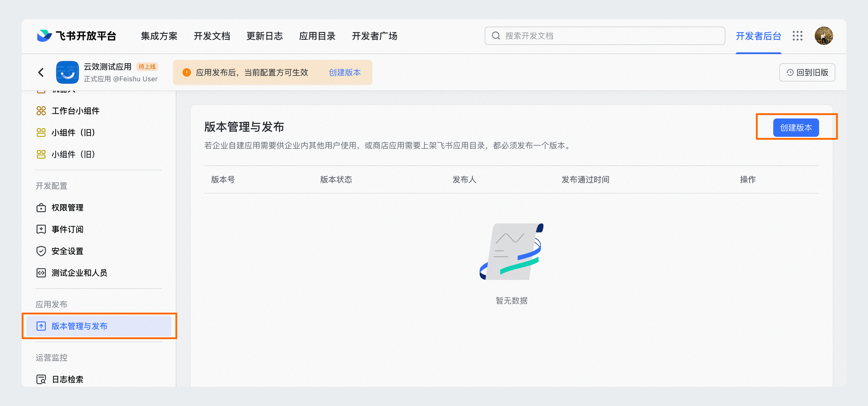Click 创建版本 link in the banner
The image size is (868, 406).
345,72
